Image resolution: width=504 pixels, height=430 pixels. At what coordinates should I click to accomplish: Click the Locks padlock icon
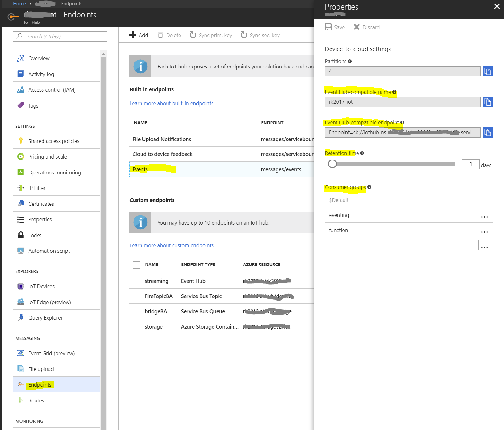click(x=21, y=235)
